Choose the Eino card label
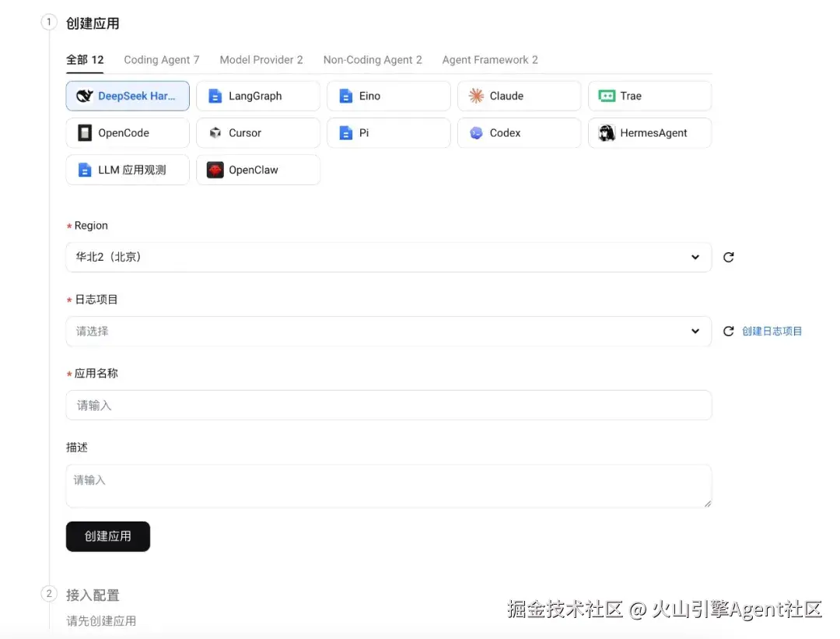Viewport: 840px width, 639px height. click(x=369, y=96)
